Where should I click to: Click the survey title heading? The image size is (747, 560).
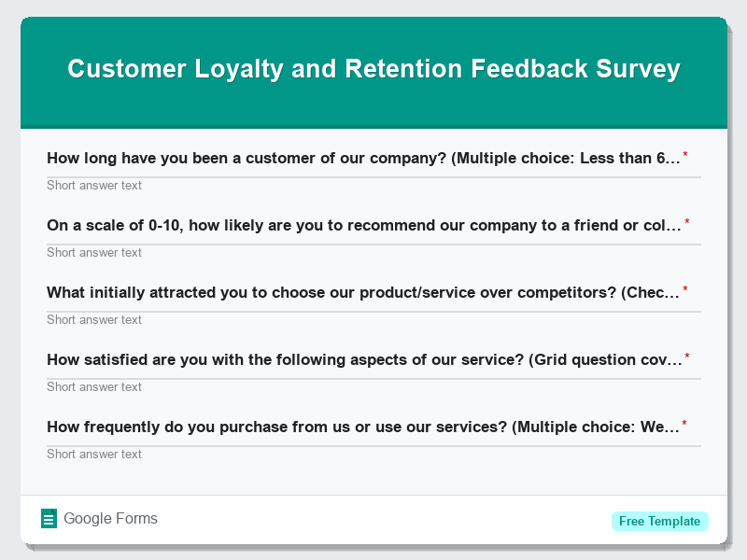(373, 68)
